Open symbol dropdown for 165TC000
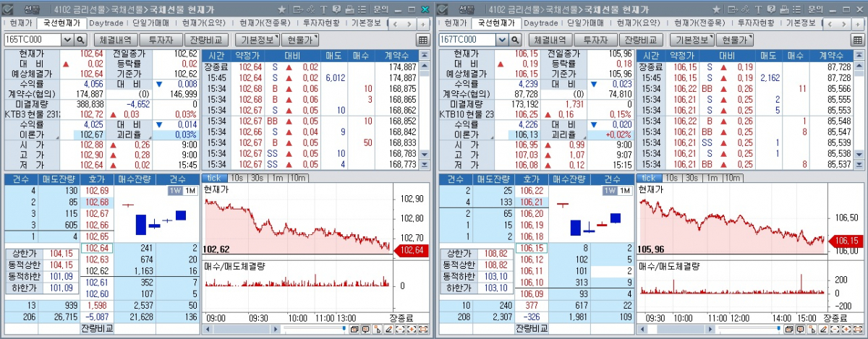Screen dimensions: 868x339 click(x=67, y=40)
